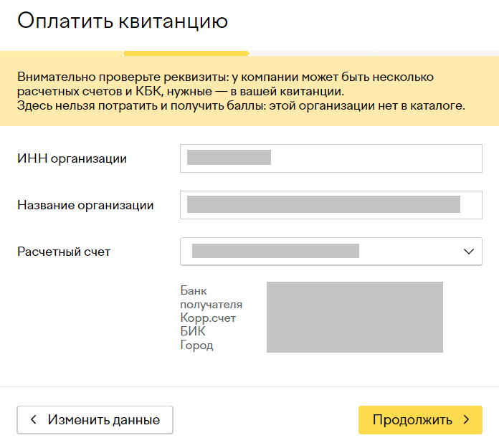Image resolution: width=499 pixels, height=448 pixels.
Task: Click the Расчетный счет chevron arrow
Action: 469,252
